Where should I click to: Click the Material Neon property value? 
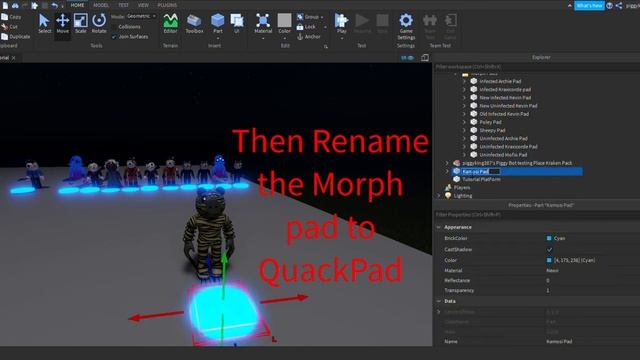[x=552, y=270]
